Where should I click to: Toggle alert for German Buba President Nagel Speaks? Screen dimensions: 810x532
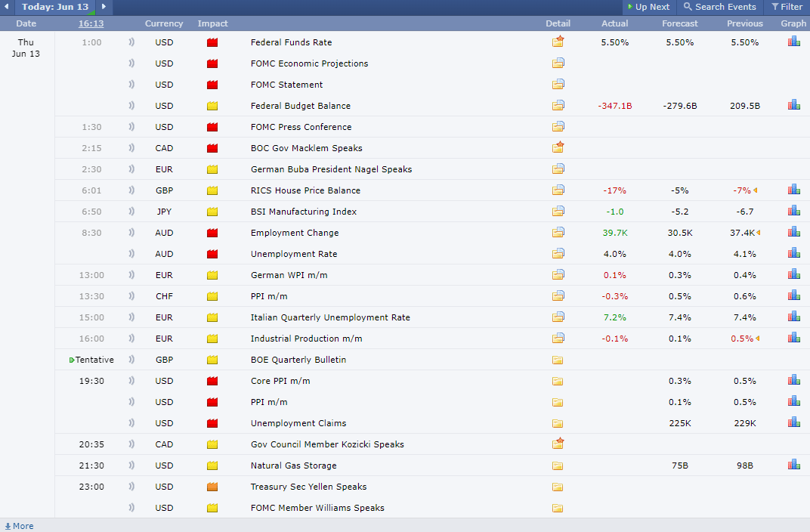131,169
